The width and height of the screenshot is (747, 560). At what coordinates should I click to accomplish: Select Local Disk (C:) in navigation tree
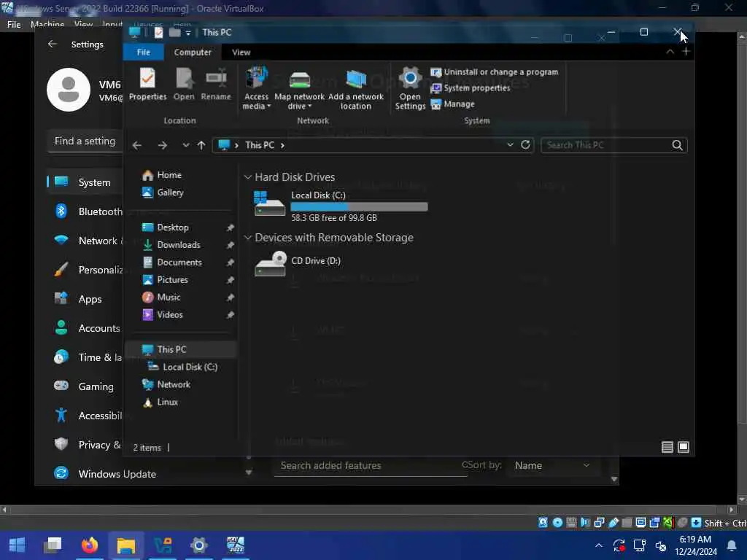click(183, 367)
